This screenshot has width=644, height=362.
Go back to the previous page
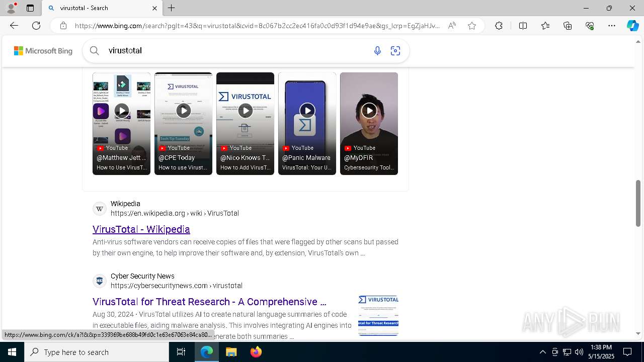click(x=14, y=26)
